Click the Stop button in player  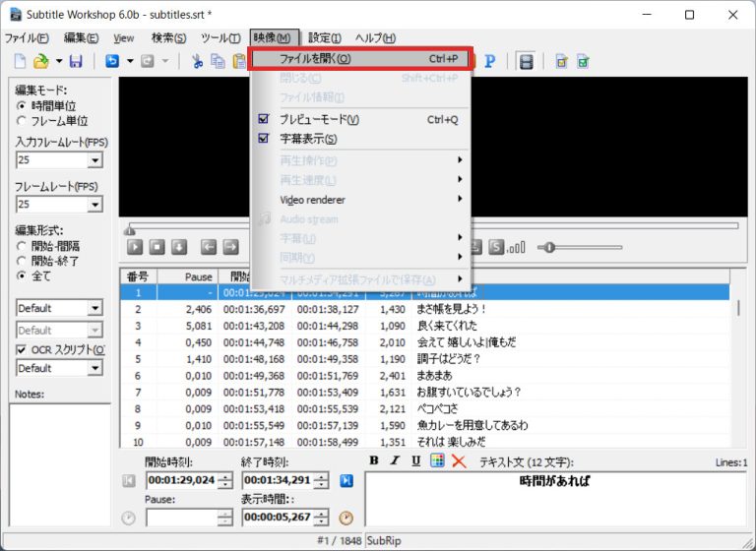(157, 247)
